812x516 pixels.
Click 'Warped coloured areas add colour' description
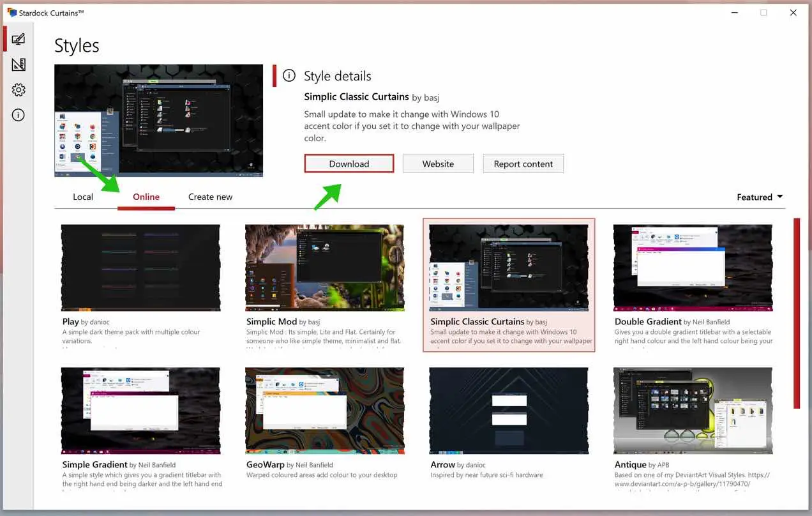[322, 475]
